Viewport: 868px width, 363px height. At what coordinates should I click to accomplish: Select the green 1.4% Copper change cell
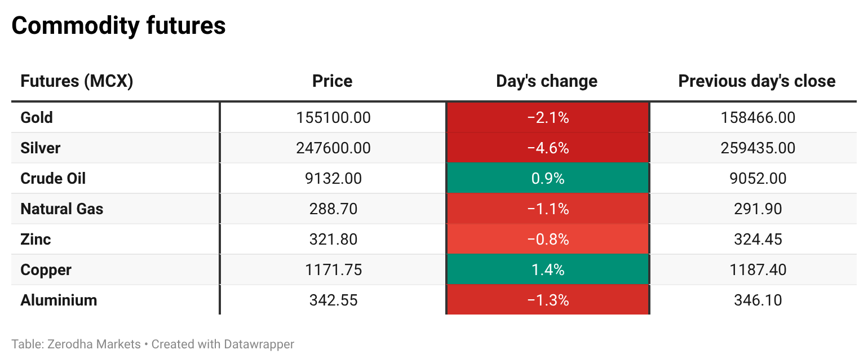tap(548, 269)
